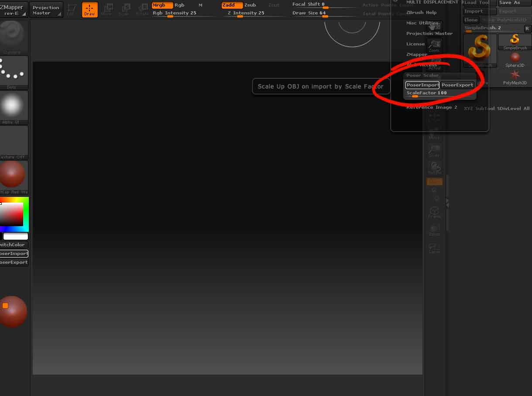Click the Clone tool button

(x=471, y=20)
